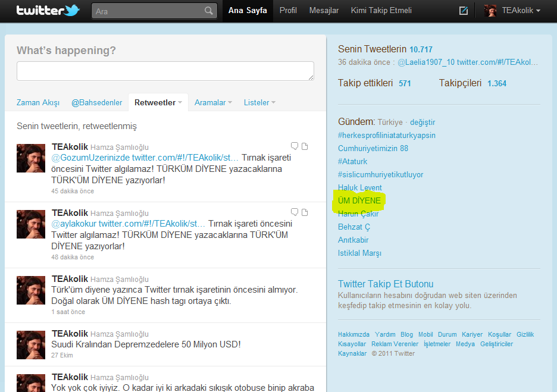Screen dimensions: 557x392
Task: Open 48 dakika önce timestamp
Action: click(x=73, y=257)
